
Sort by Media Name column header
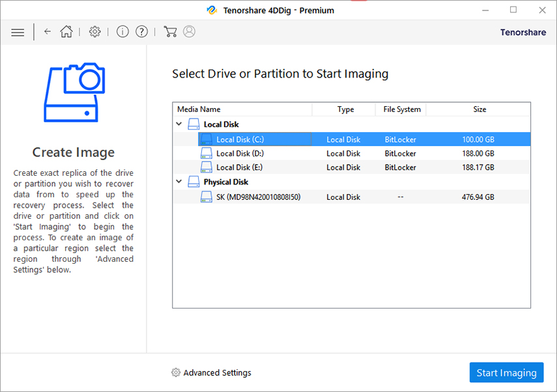pos(242,109)
